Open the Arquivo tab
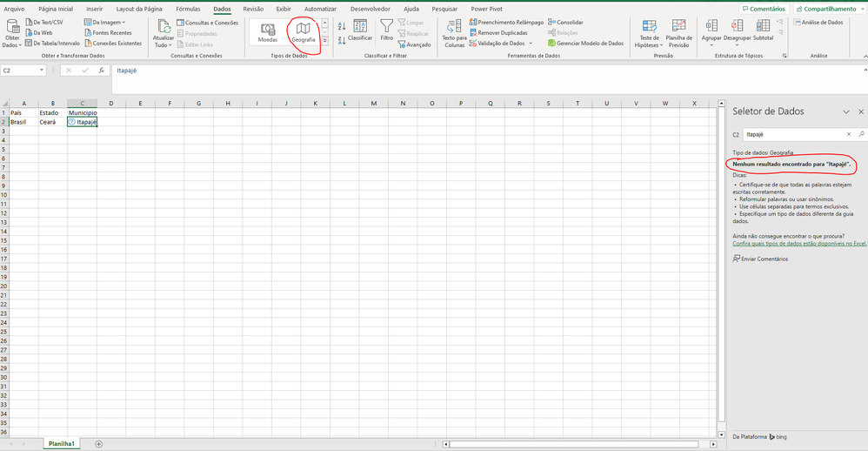The width and height of the screenshot is (868, 451). [x=15, y=9]
